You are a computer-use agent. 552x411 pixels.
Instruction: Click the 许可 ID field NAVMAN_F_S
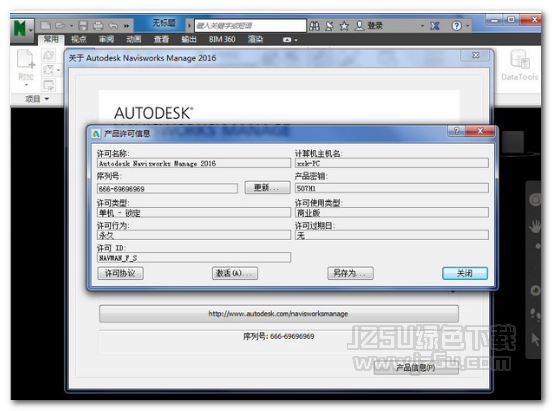tap(194, 257)
